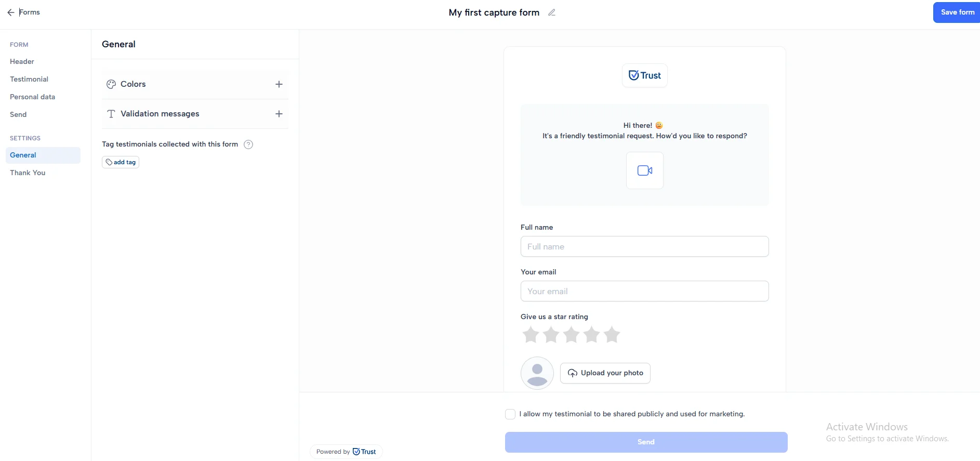Click the help icon beside tag testimonials
980x461 pixels.
pos(248,144)
